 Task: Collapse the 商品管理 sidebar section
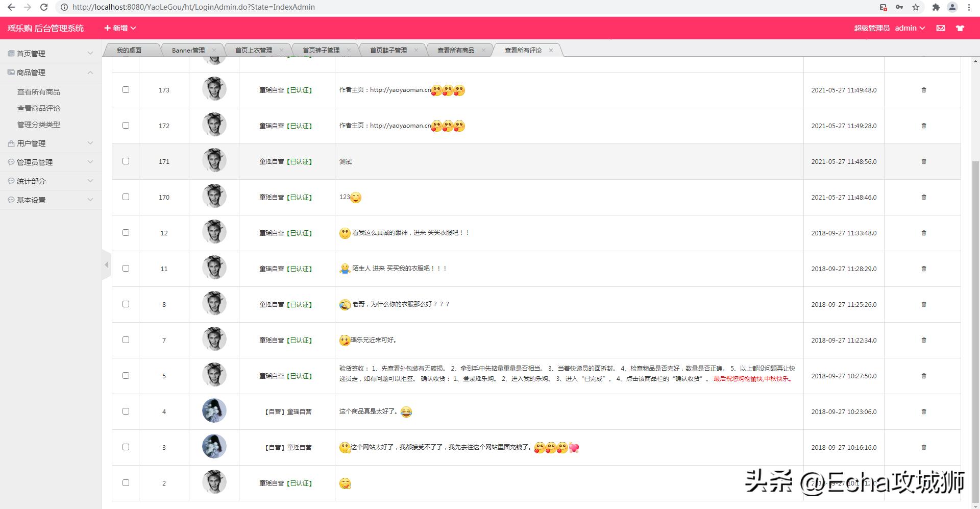[90, 72]
